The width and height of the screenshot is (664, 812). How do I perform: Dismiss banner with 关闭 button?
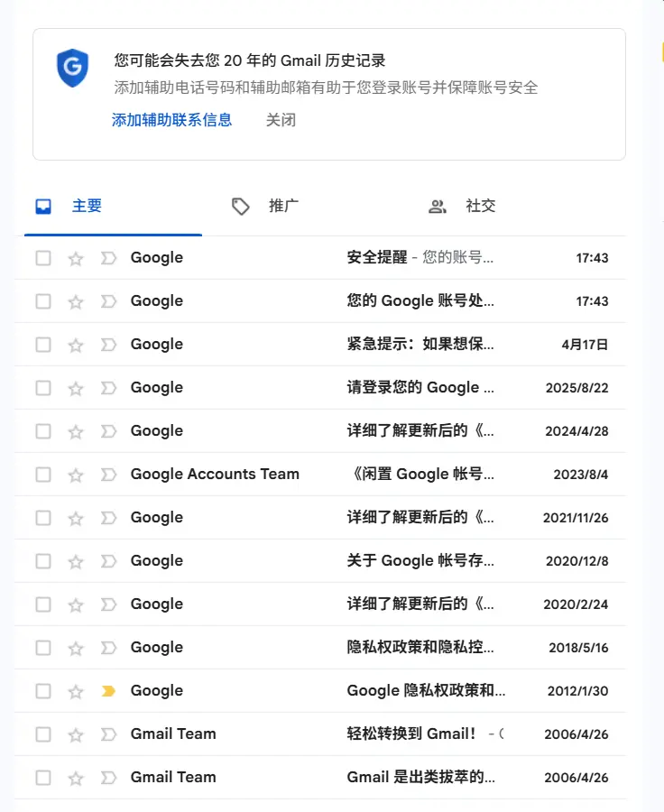(281, 120)
